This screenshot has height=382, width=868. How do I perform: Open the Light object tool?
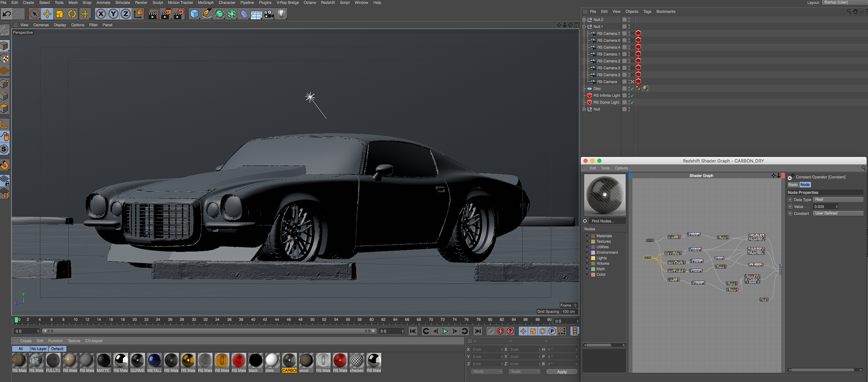[x=281, y=14]
